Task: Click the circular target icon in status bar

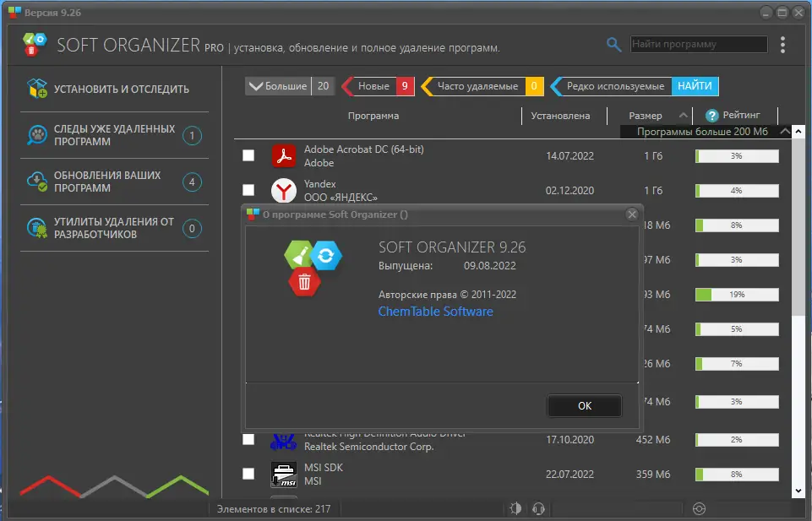Action: coord(699,509)
